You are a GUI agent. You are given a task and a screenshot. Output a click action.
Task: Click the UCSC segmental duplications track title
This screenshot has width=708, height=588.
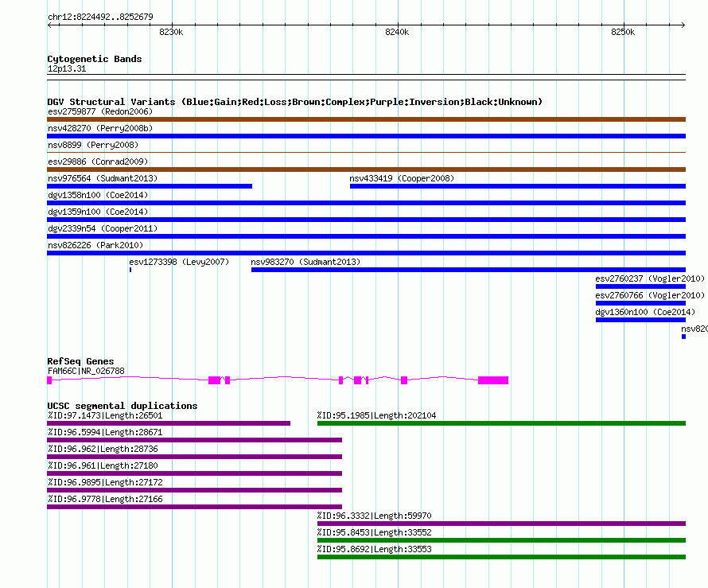tap(123, 406)
